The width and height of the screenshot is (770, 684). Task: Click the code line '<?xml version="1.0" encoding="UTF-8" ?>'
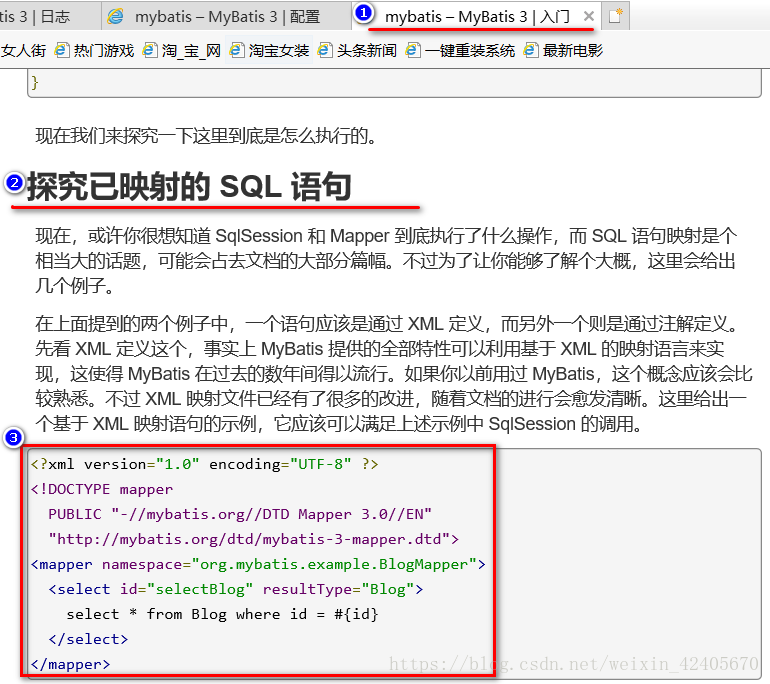pos(205,464)
